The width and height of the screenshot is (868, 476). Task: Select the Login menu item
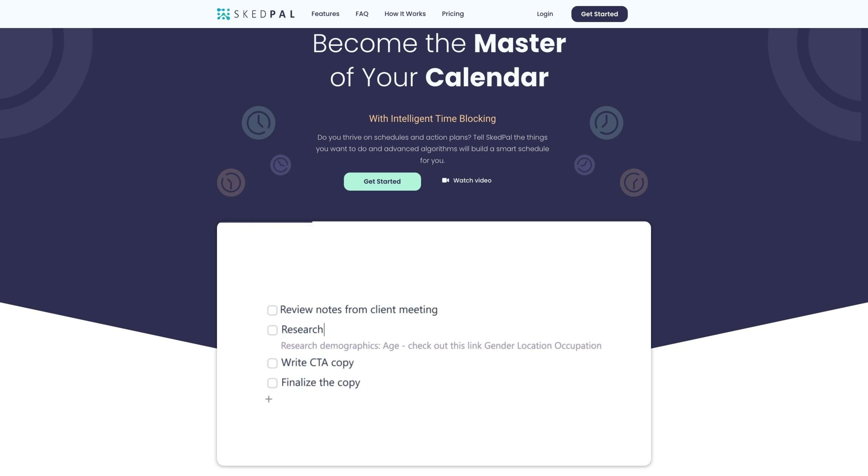pyautogui.click(x=545, y=14)
